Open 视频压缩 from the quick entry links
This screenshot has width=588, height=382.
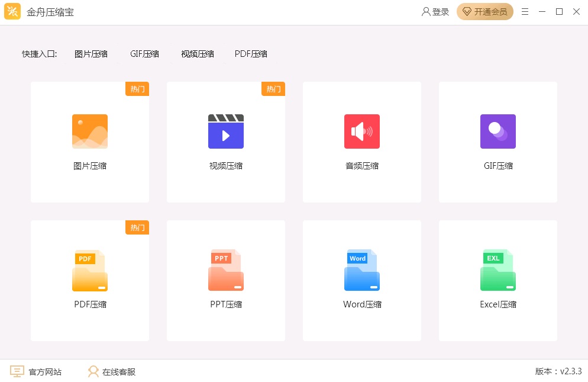click(x=197, y=53)
